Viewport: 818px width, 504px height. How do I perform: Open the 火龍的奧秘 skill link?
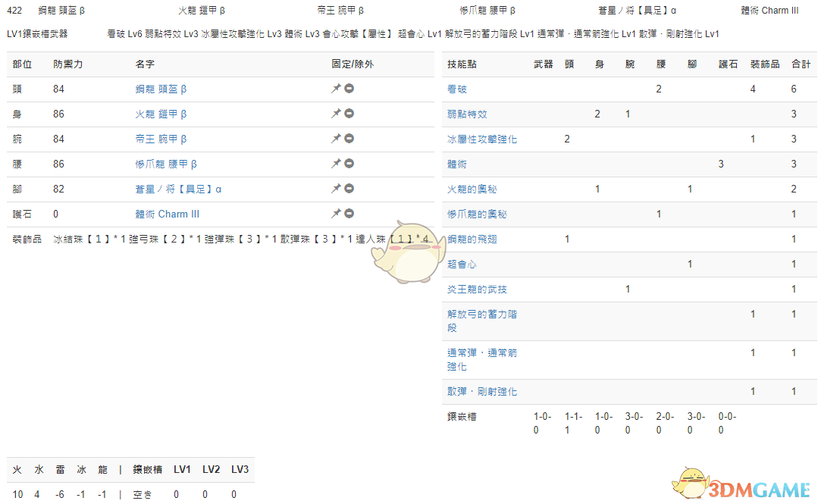click(472, 189)
